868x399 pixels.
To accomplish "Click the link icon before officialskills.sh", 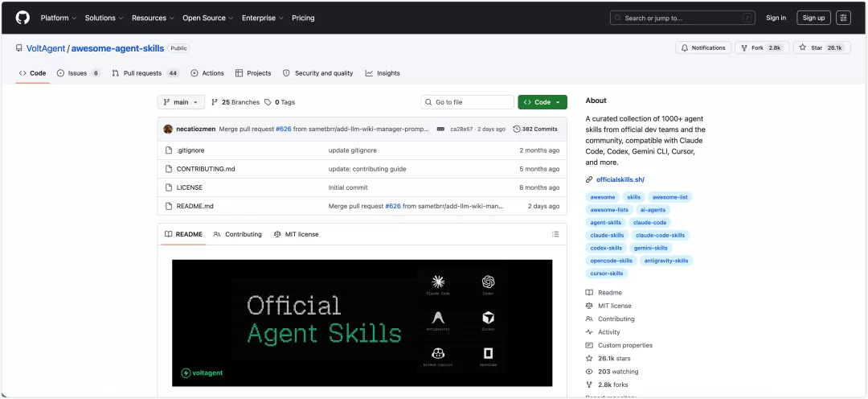I will 589,179.
